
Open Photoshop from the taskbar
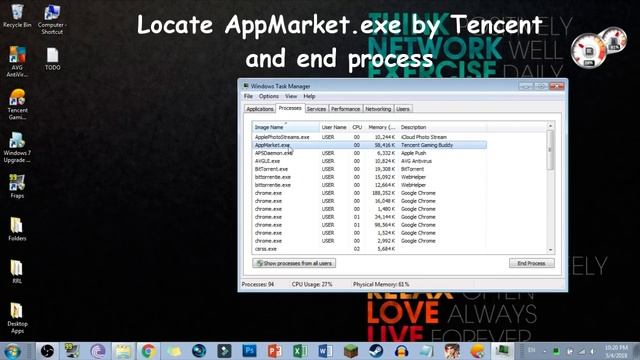pyautogui.click(x=249, y=351)
